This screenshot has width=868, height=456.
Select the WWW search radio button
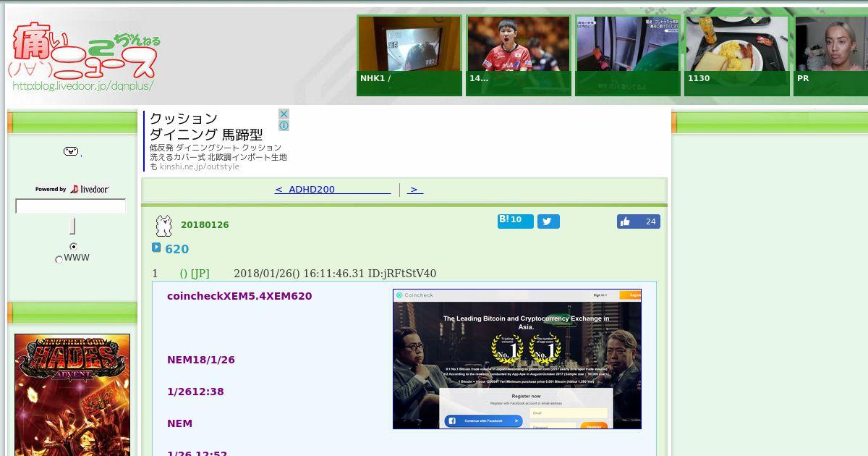coord(59,259)
